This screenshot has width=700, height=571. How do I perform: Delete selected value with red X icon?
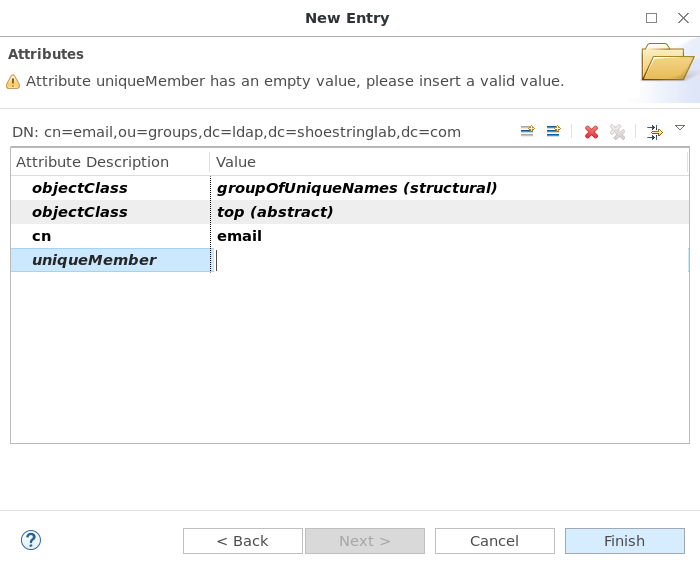click(x=592, y=132)
